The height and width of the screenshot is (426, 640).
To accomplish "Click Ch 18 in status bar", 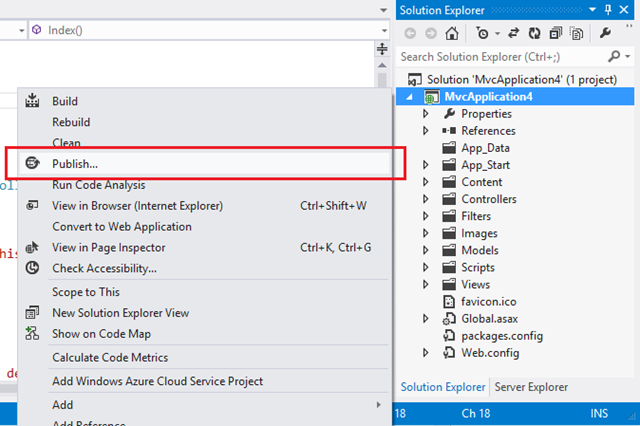I will pyautogui.click(x=476, y=413).
